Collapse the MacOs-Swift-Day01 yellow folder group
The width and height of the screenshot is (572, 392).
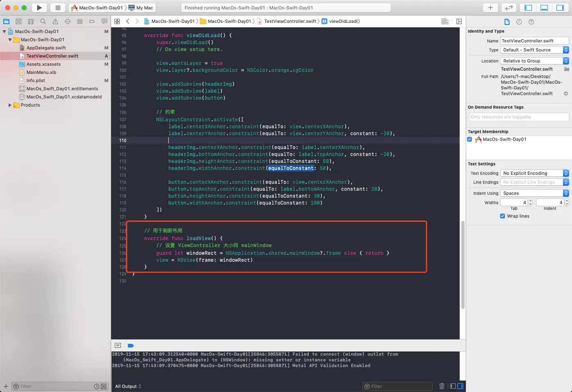[10, 40]
